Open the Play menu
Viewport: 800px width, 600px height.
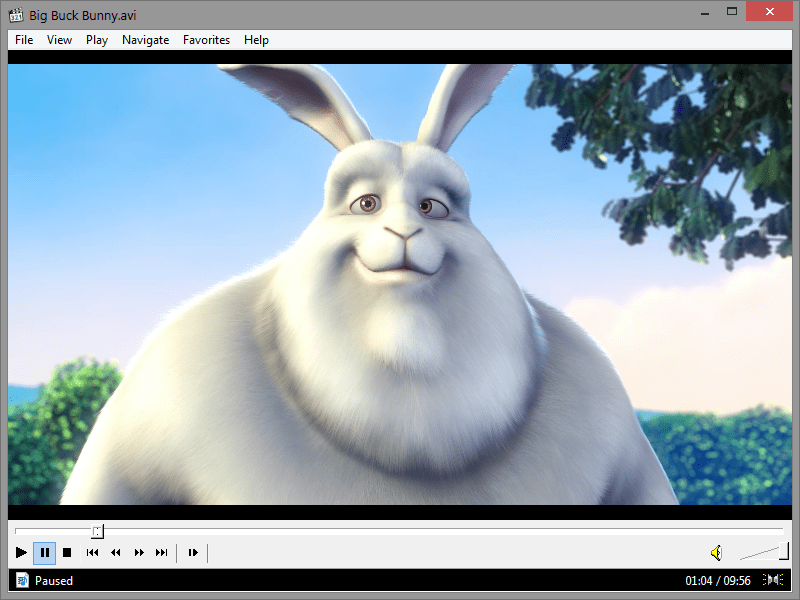[x=96, y=40]
